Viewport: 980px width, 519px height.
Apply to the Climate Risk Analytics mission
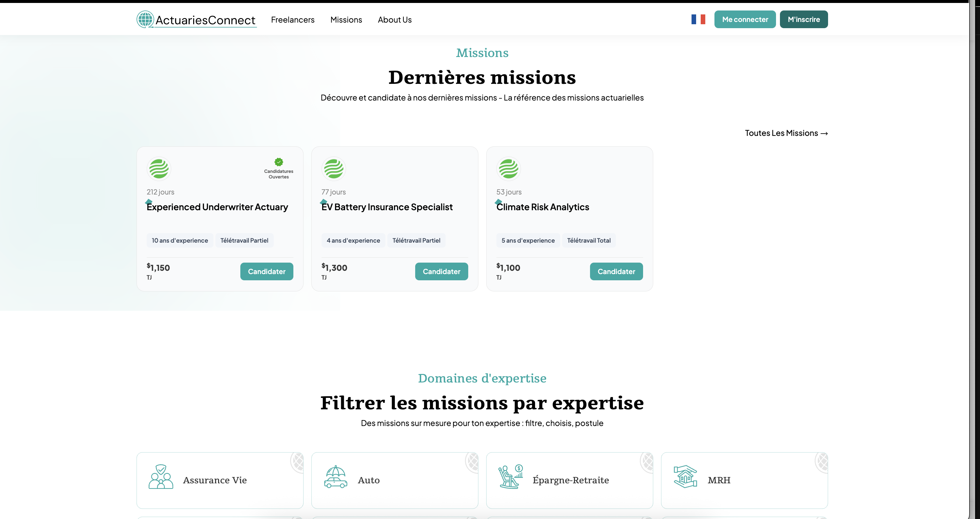(616, 271)
